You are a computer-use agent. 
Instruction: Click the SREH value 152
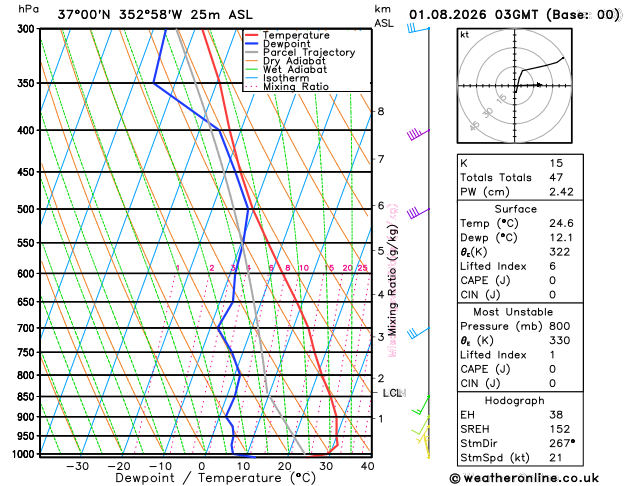tap(560, 429)
